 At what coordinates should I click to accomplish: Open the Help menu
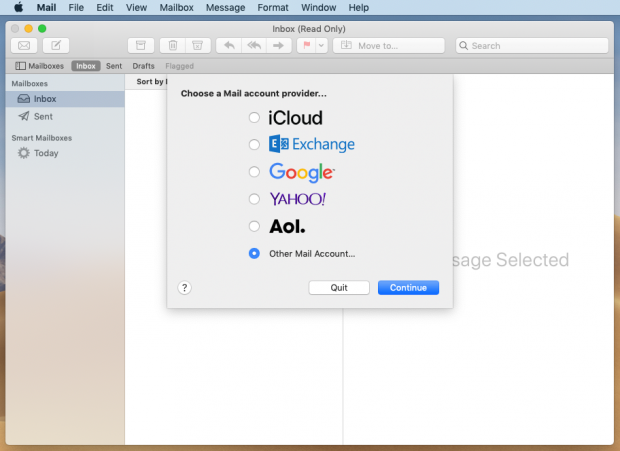tap(359, 8)
